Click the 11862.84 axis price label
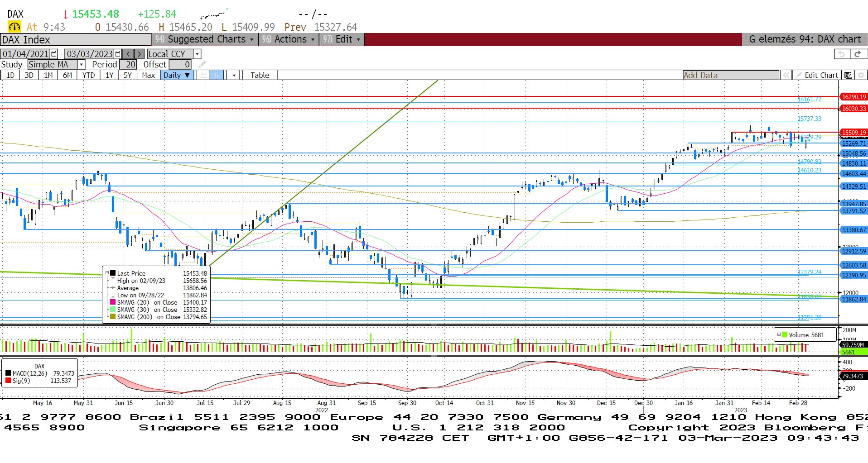The image size is (868, 463). pyautogui.click(x=854, y=299)
